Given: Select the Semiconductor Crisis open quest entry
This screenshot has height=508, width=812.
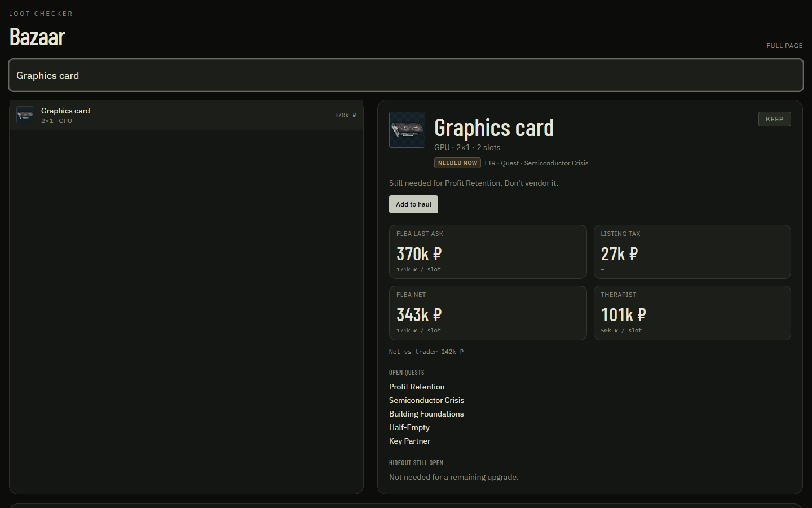Looking at the screenshot, I should click(x=426, y=400).
